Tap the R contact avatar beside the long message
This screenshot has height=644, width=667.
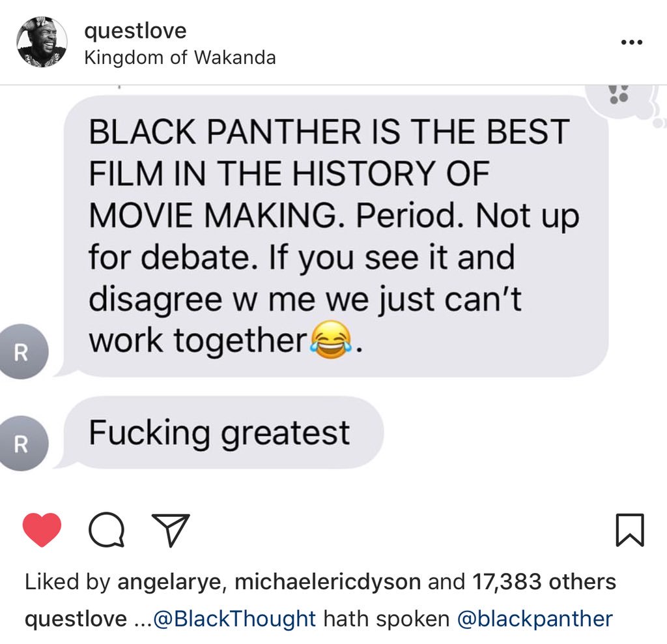pyautogui.click(x=22, y=351)
